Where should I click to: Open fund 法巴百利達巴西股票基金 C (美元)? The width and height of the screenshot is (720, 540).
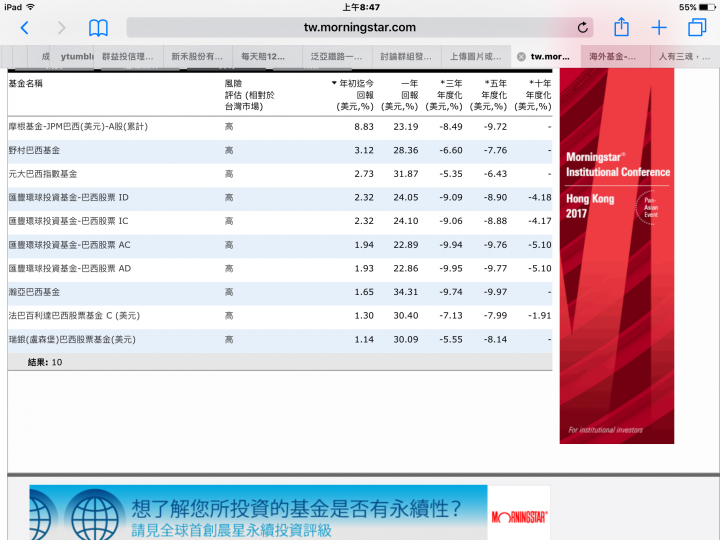pos(74,315)
